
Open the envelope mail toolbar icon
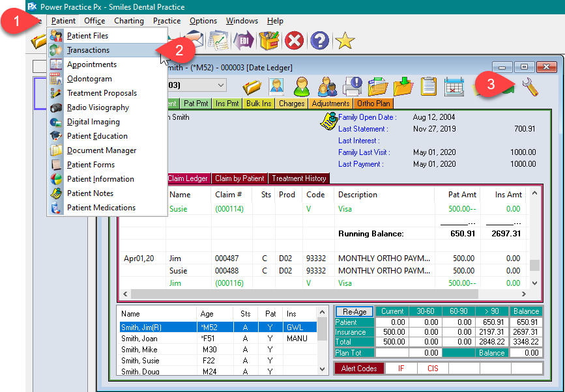(x=194, y=39)
